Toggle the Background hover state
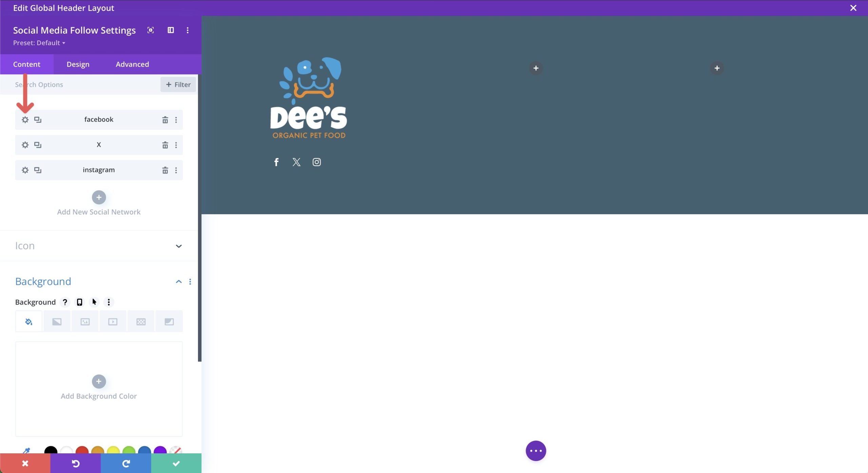The height and width of the screenshot is (473, 868). [94, 302]
